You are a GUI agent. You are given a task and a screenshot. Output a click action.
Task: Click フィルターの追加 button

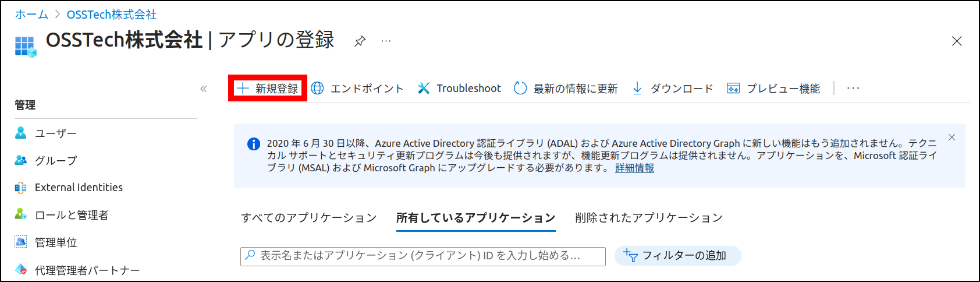(677, 256)
